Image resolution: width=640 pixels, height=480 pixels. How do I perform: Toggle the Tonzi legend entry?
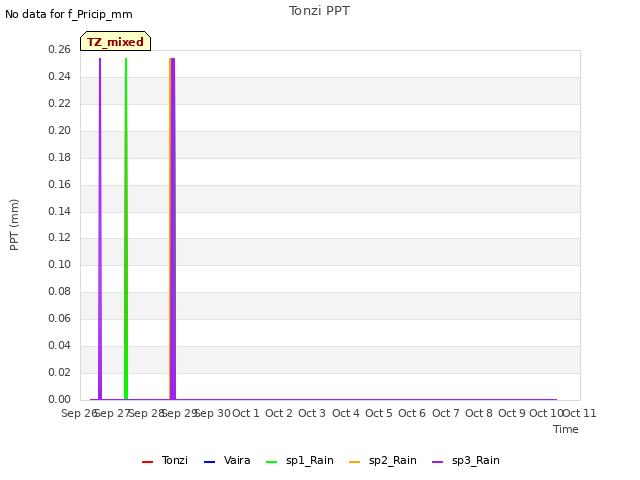pos(164,460)
